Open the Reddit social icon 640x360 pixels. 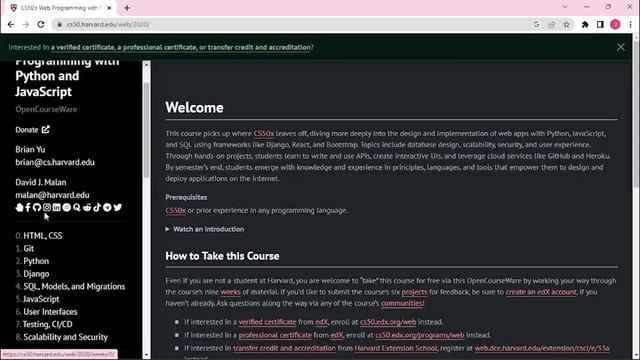pyautogui.click(x=87, y=207)
